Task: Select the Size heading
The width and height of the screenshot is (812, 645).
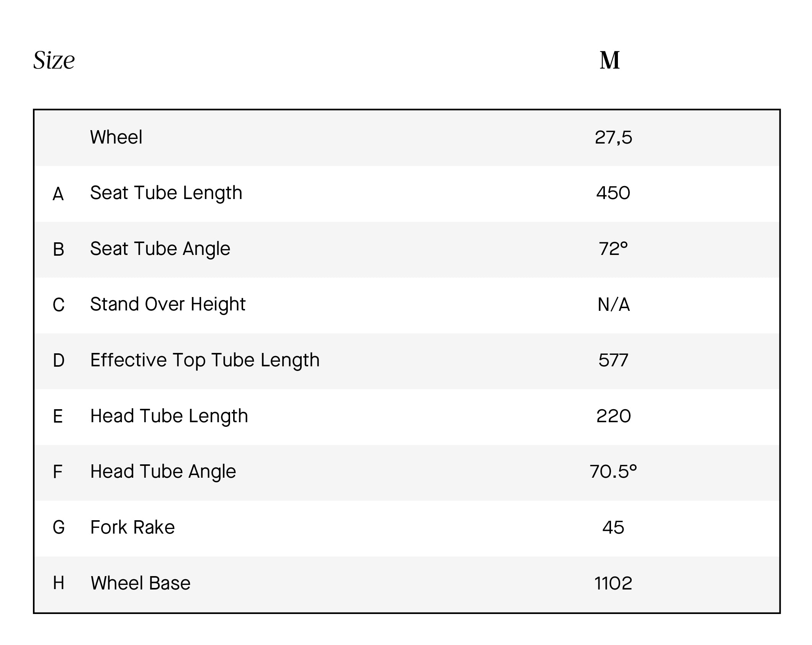Action: [54, 60]
